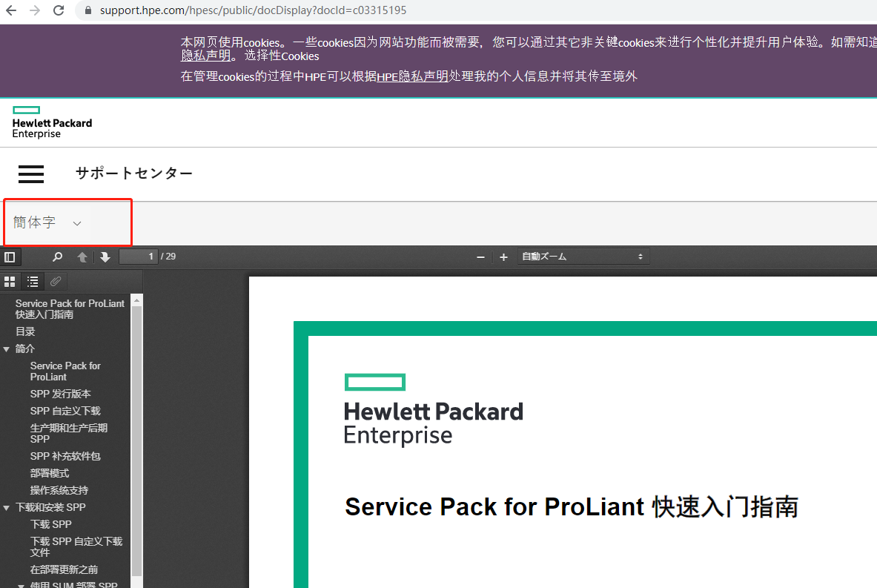Open outline item Service Pack for ProLiant 快速入门指南
877x588 pixels.
[x=70, y=308]
